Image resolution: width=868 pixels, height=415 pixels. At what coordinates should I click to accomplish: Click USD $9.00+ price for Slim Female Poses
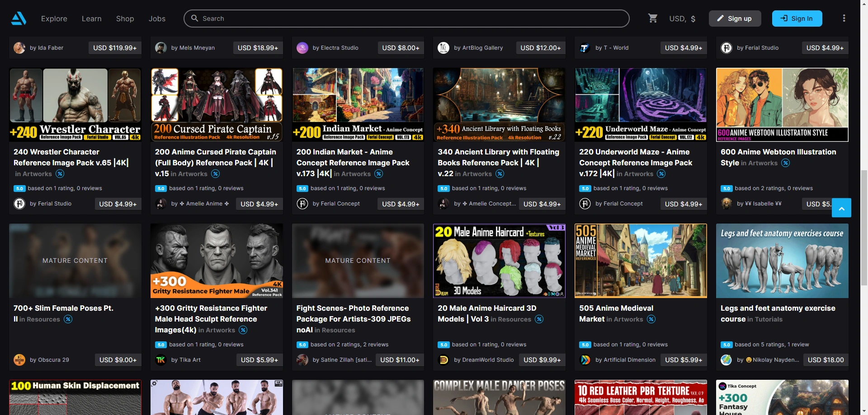tap(118, 360)
